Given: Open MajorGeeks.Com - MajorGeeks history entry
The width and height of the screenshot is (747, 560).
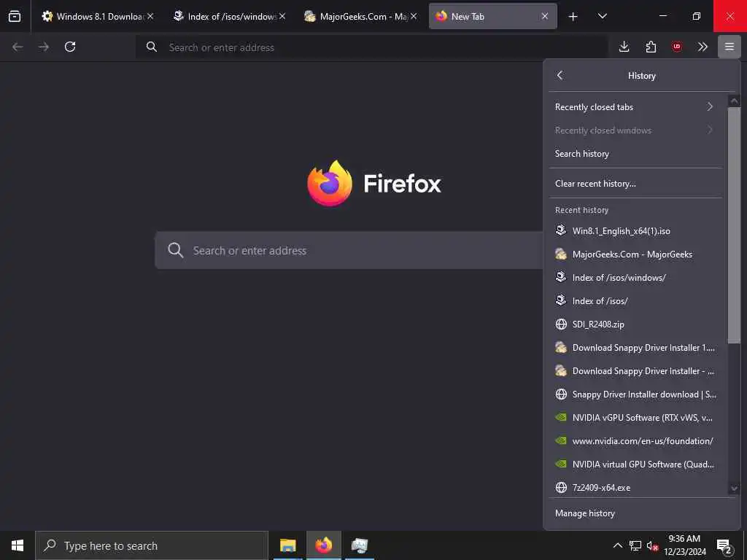Looking at the screenshot, I should [635, 254].
